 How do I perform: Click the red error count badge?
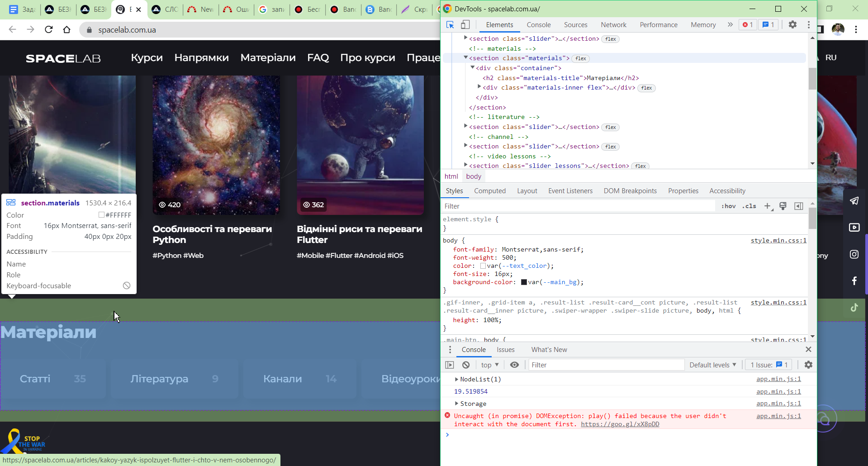(x=748, y=25)
